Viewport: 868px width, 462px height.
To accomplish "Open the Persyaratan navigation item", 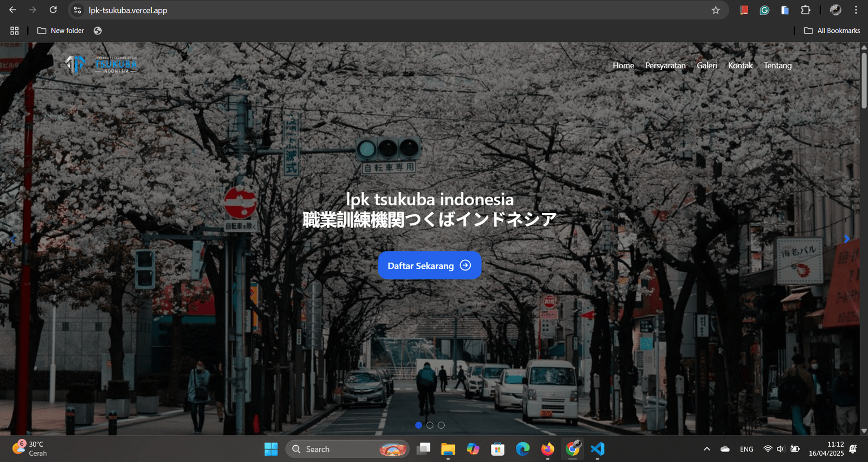I will [x=666, y=66].
